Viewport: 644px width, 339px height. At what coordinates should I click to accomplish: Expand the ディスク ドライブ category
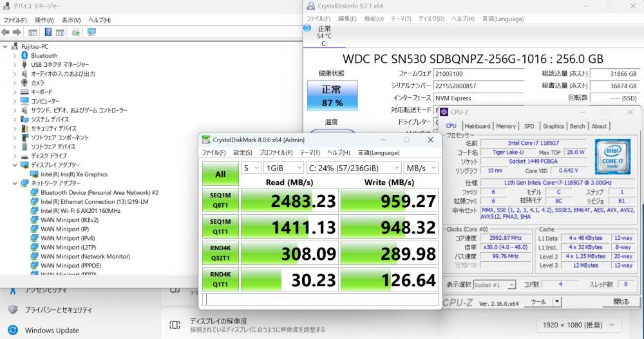coord(15,156)
